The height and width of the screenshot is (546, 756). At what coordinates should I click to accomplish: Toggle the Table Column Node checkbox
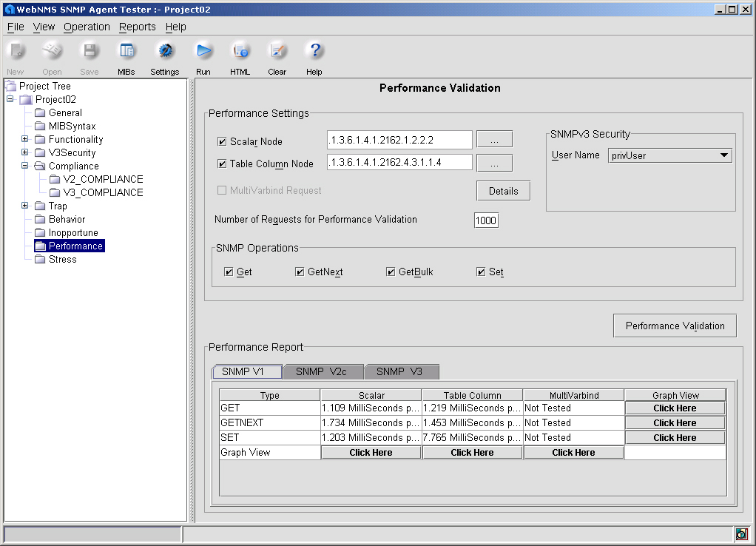coord(222,164)
